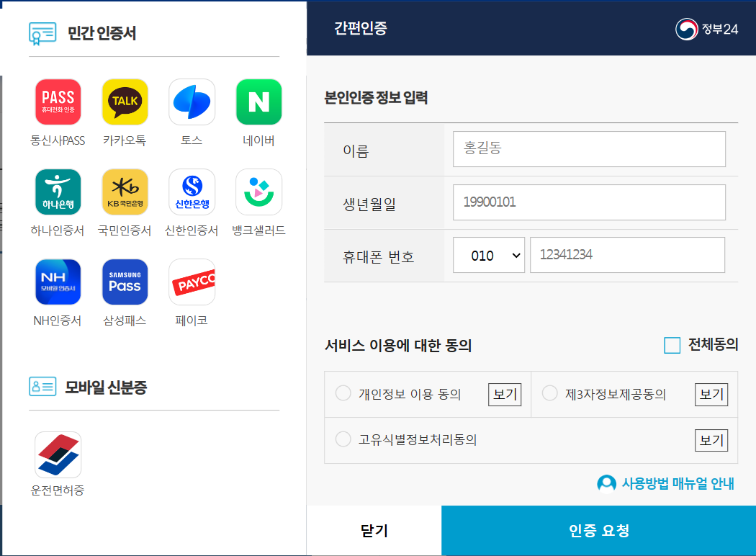View 고유식별정보처리동의 terms with 보기
Viewport: 756px width, 556px height.
(x=711, y=440)
